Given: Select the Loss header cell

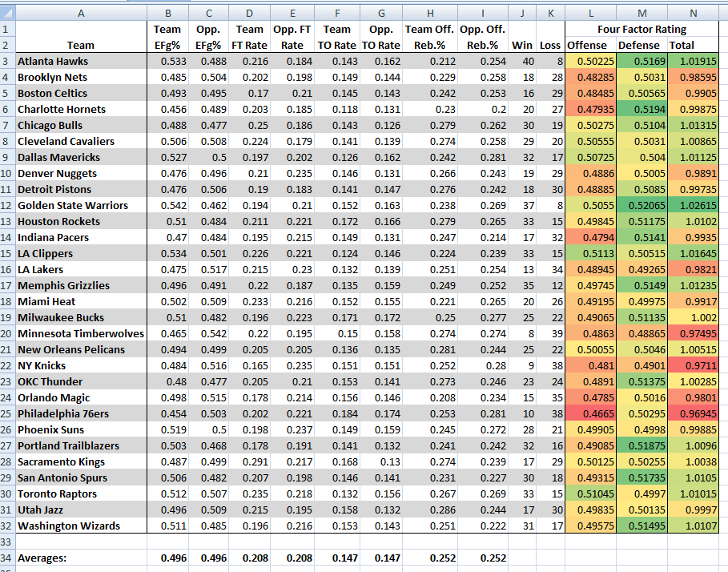Looking at the screenshot, I should coord(550,45).
